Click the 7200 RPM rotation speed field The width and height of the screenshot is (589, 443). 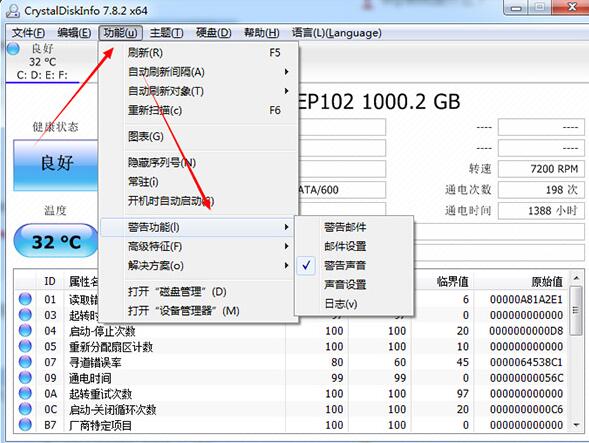click(541, 169)
